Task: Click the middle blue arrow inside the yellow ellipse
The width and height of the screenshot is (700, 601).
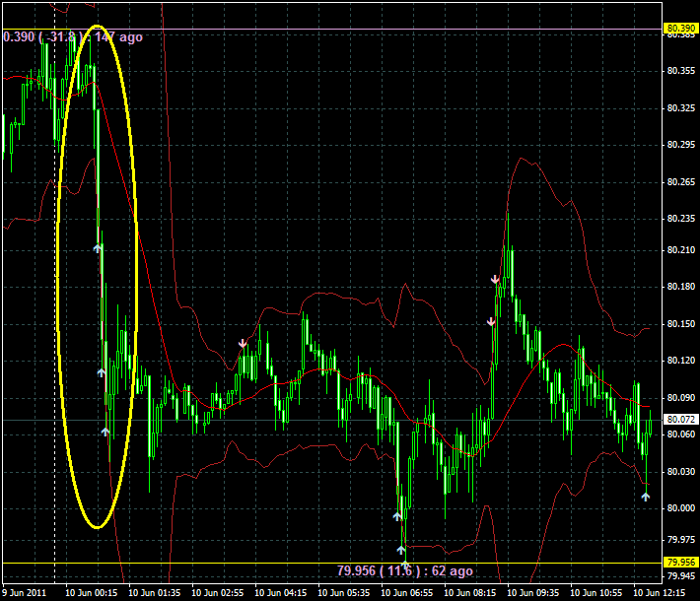Action: pyautogui.click(x=101, y=372)
